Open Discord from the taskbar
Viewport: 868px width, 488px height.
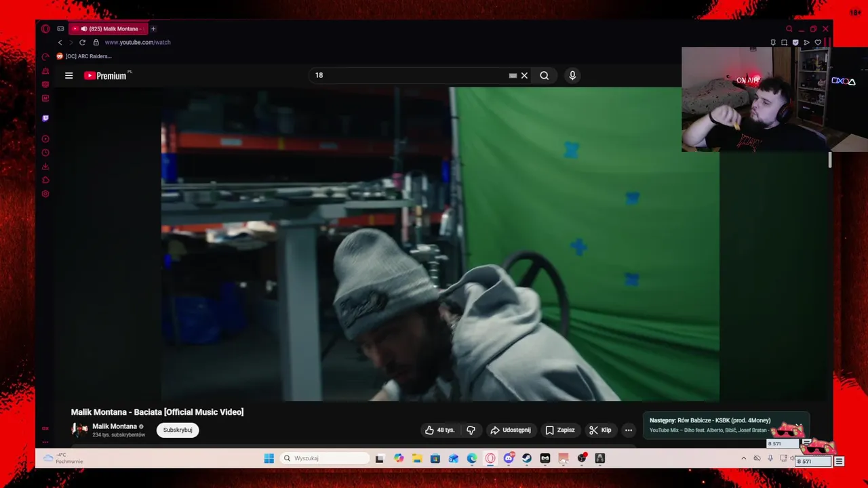click(509, 458)
